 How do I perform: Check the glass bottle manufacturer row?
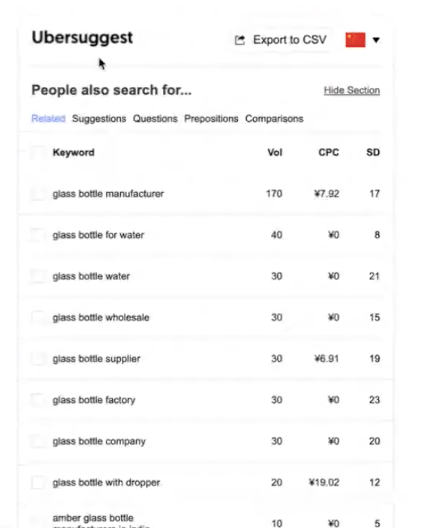[x=38, y=194]
